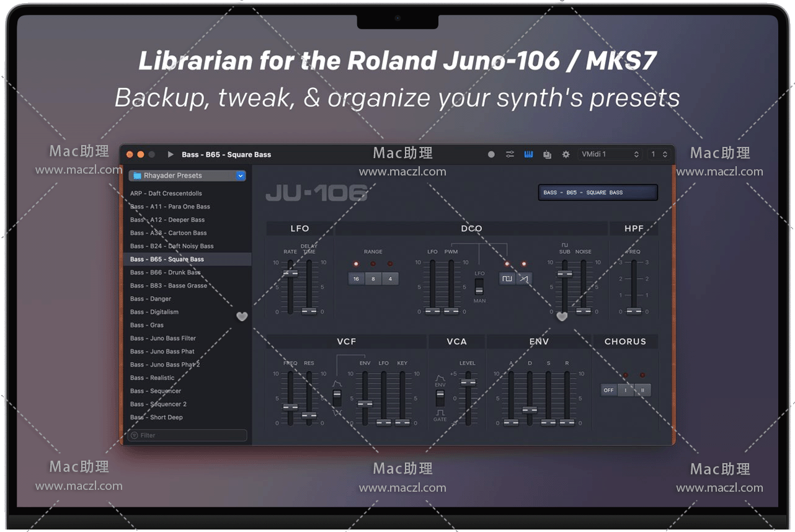Click the import/download icon in toolbar
This screenshot has width=795, height=532.
[547, 154]
